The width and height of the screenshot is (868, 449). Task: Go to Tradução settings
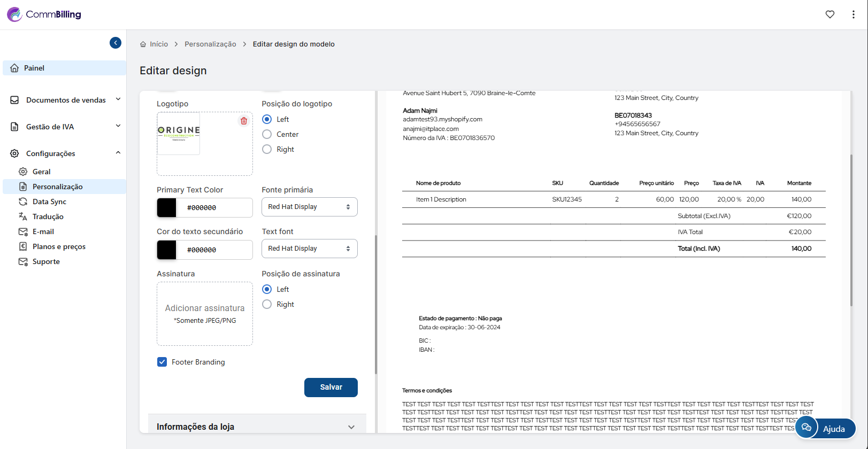[x=48, y=216]
